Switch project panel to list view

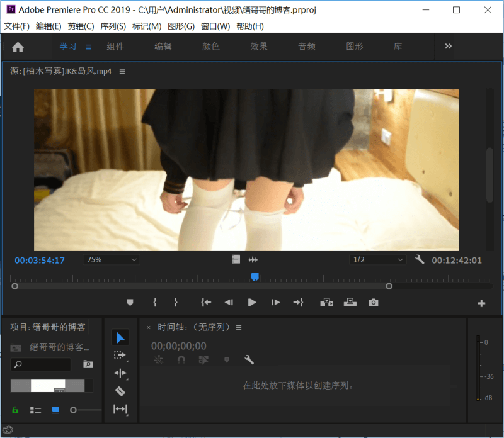(x=36, y=410)
